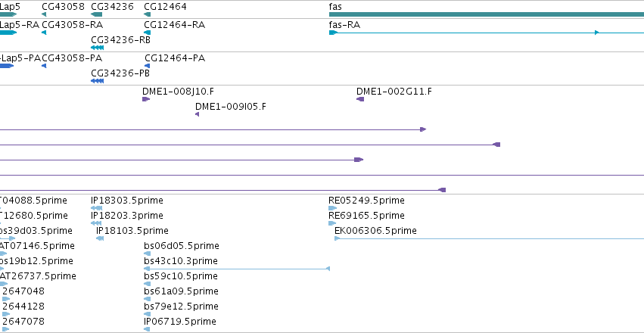Select the DME1-002G11.F feature glyph
This screenshot has width=644, height=333.
pyautogui.click(x=360, y=99)
